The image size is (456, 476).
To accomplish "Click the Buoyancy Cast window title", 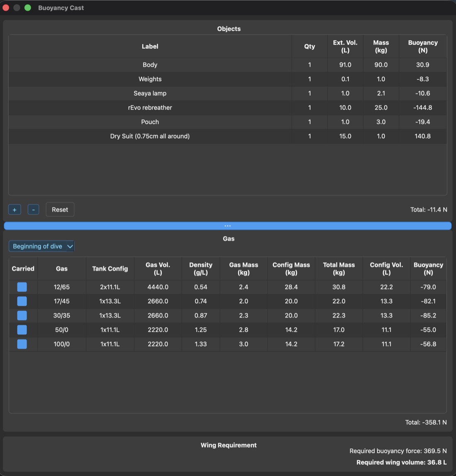I will [x=61, y=8].
